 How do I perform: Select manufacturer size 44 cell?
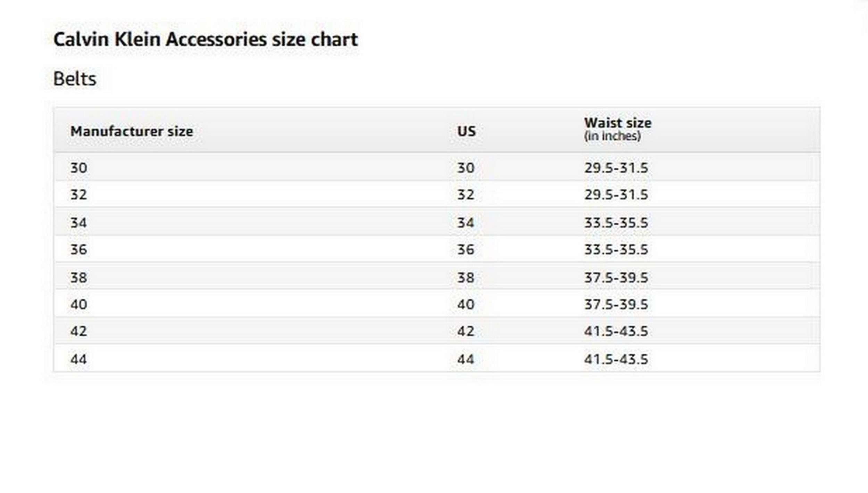click(79, 359)
